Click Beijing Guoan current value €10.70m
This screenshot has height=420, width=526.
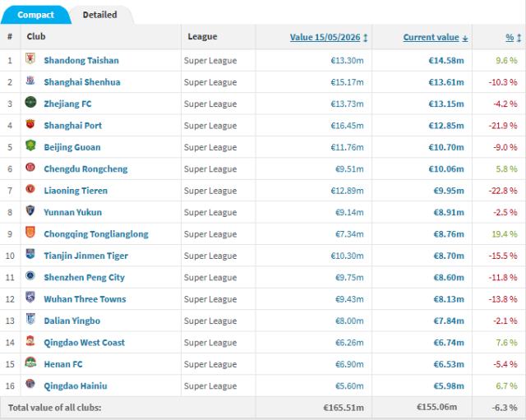coord(446,147)
